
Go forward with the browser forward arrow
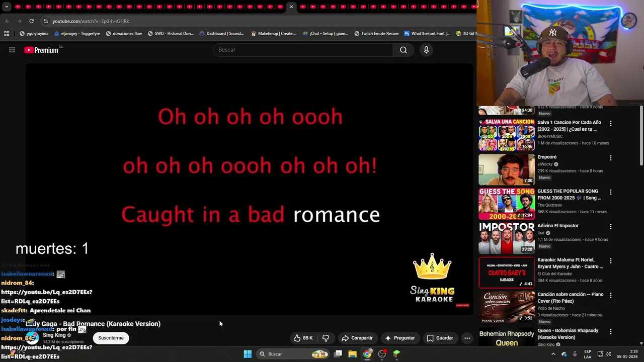click(x=19, y=21)
